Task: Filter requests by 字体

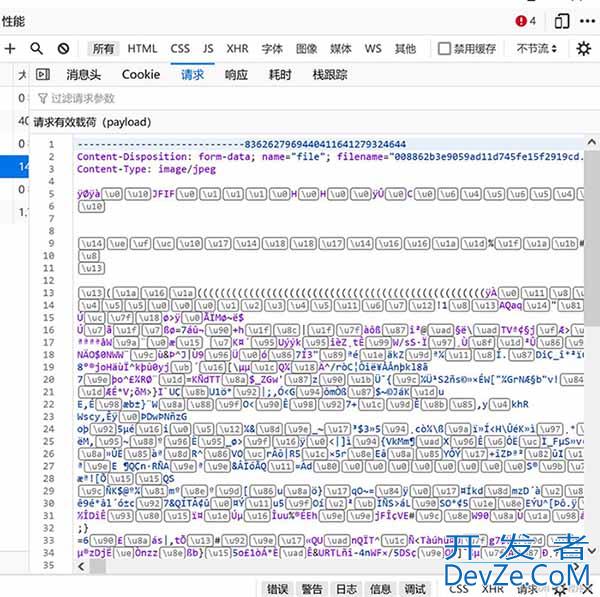Action: [272, 49]
